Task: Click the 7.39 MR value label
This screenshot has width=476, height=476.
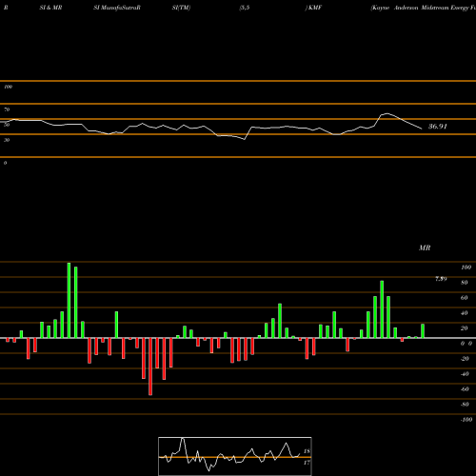Action: (x=441, y=279)
